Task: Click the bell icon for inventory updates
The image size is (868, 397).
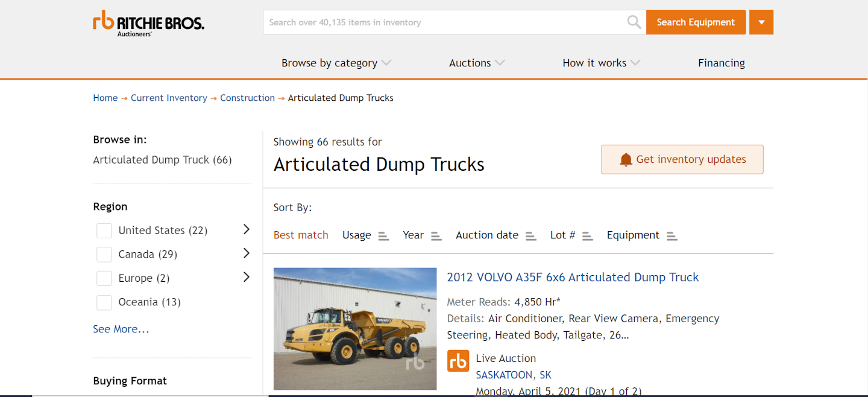Action: click(x=626, y=159)
